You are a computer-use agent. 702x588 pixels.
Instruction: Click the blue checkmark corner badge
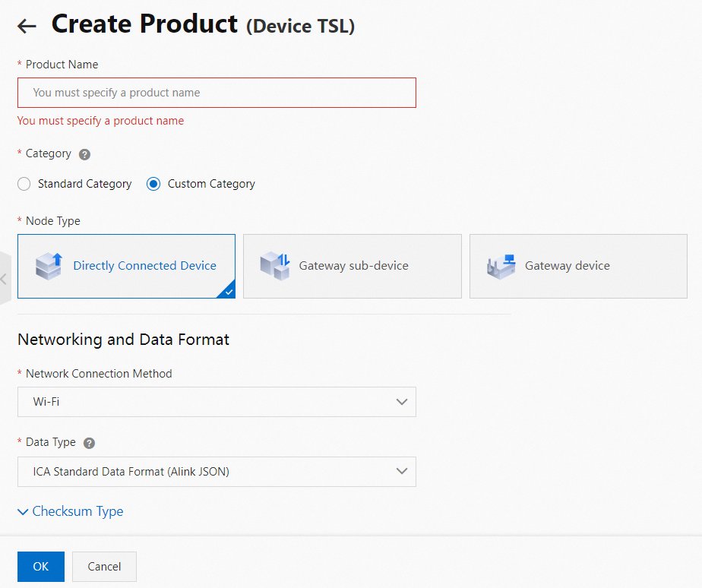pos(228,291)
